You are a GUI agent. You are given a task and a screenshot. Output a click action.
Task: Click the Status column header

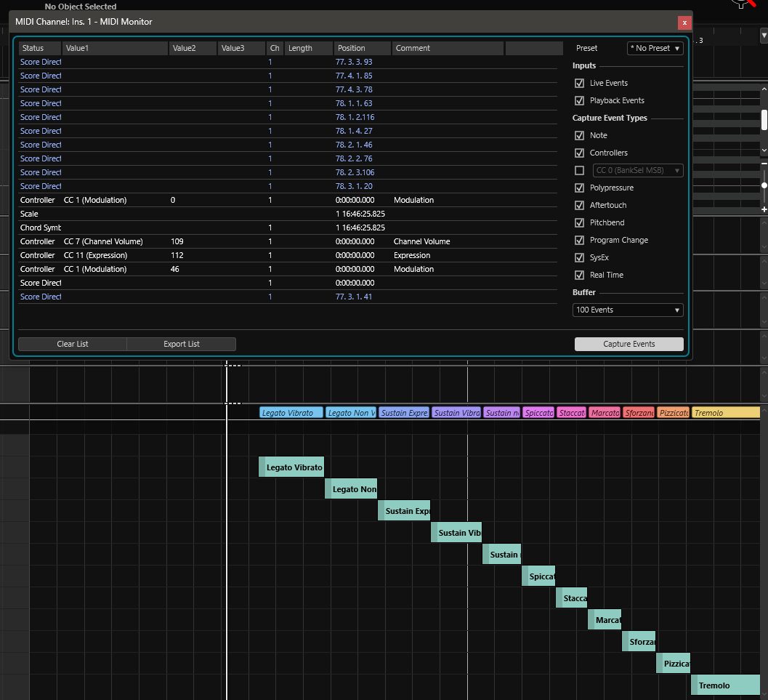(x=39, y=49)
